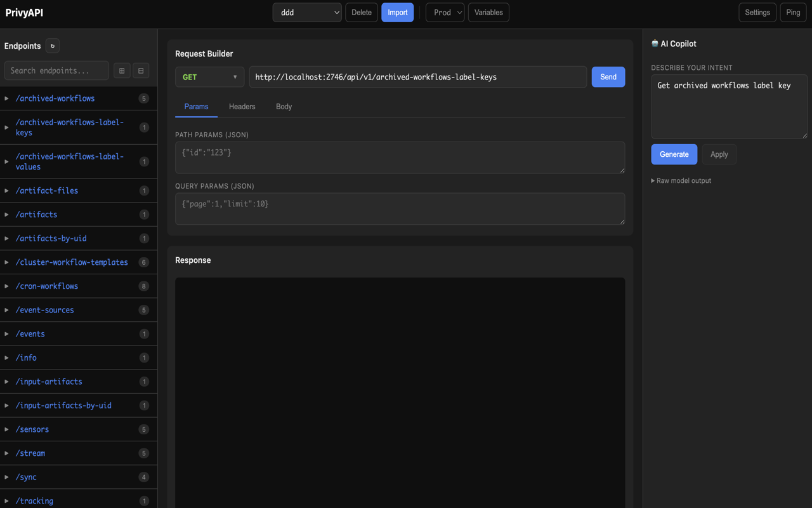Open the ddd collection dropdown

pos(307,12)
